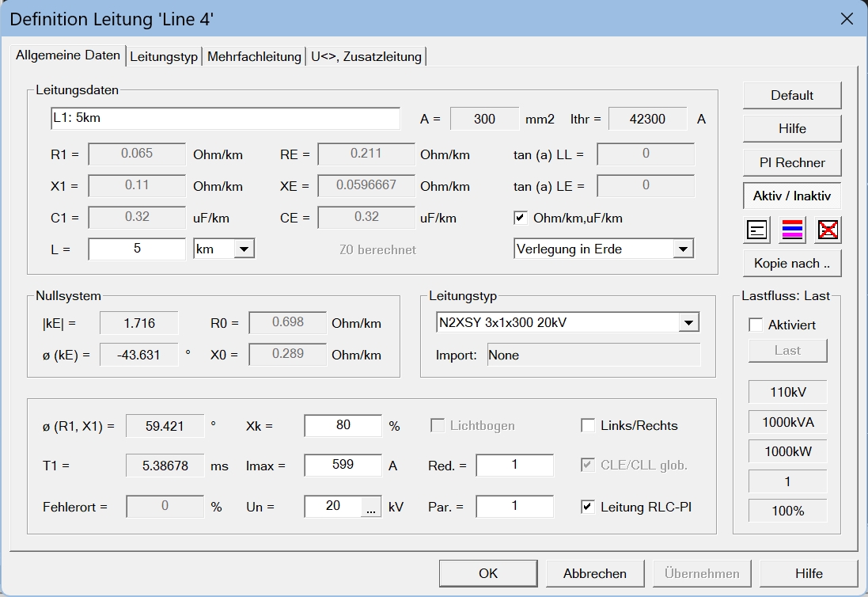The image size is (868, 597).
Task: Click the red-crossed label box icon
Action: pos(828,230)
